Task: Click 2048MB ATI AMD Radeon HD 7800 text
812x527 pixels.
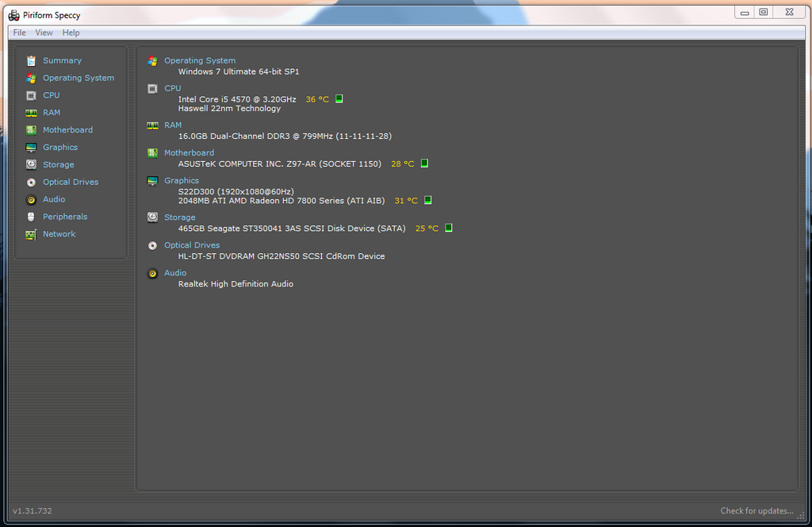Action: coord(282,201)
